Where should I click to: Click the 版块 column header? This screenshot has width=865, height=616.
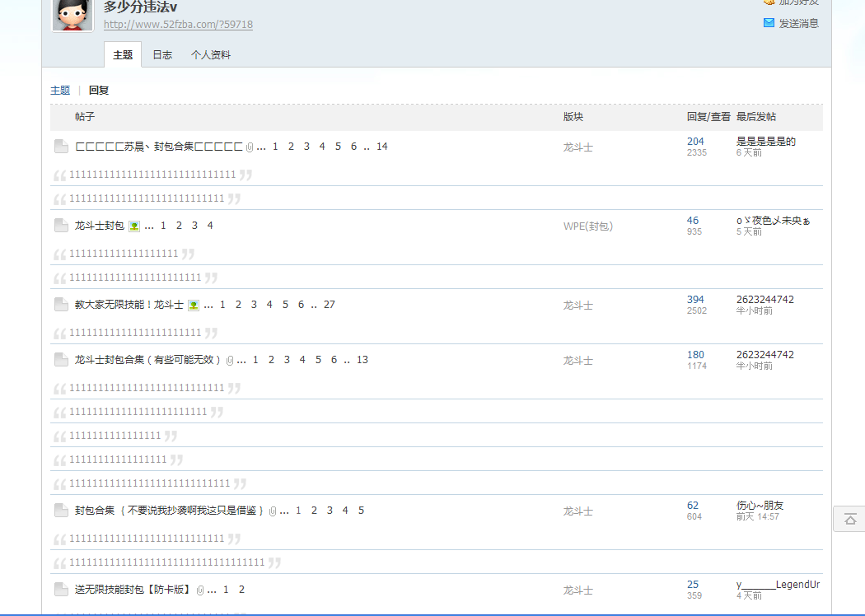(573, 117)
